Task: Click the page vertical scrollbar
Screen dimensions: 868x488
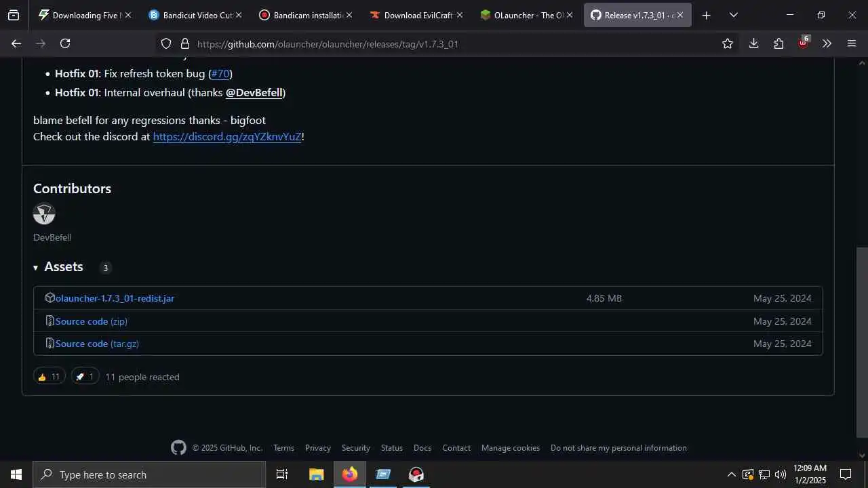Action: 863,342
